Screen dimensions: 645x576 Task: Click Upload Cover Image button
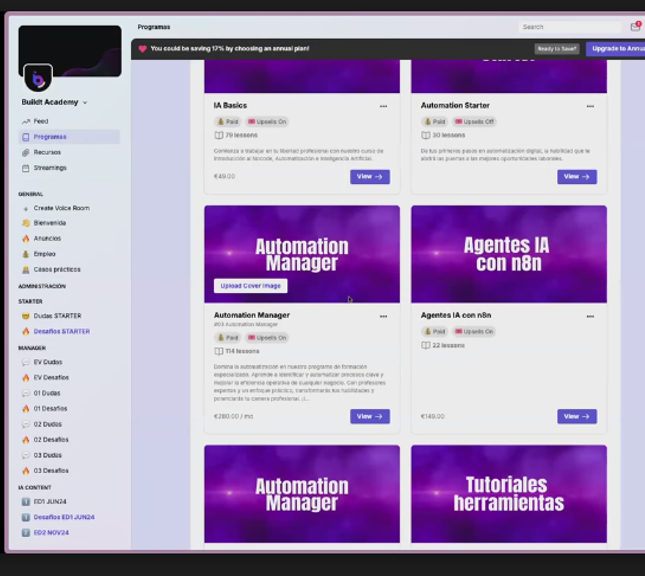click(x=250, y=286)
